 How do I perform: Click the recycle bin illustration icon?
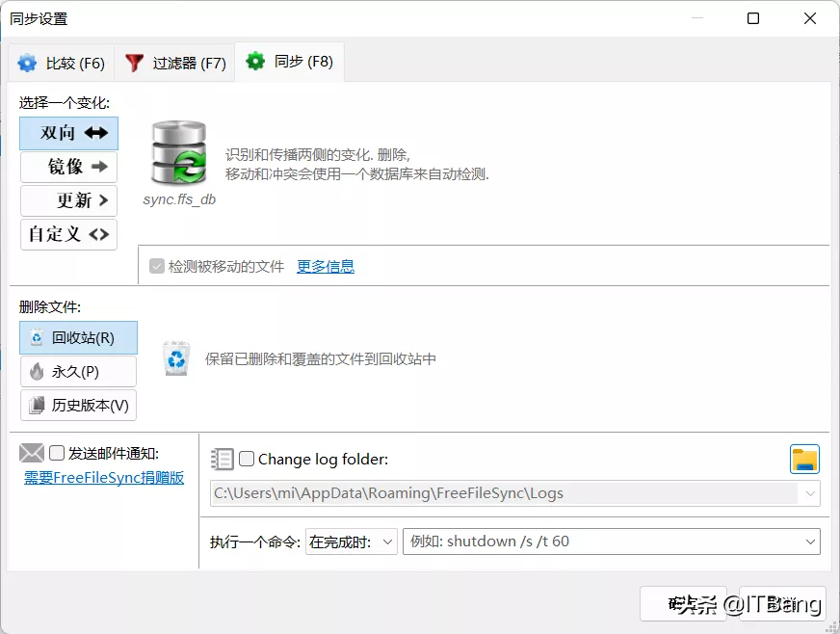(x=176, y=358)
